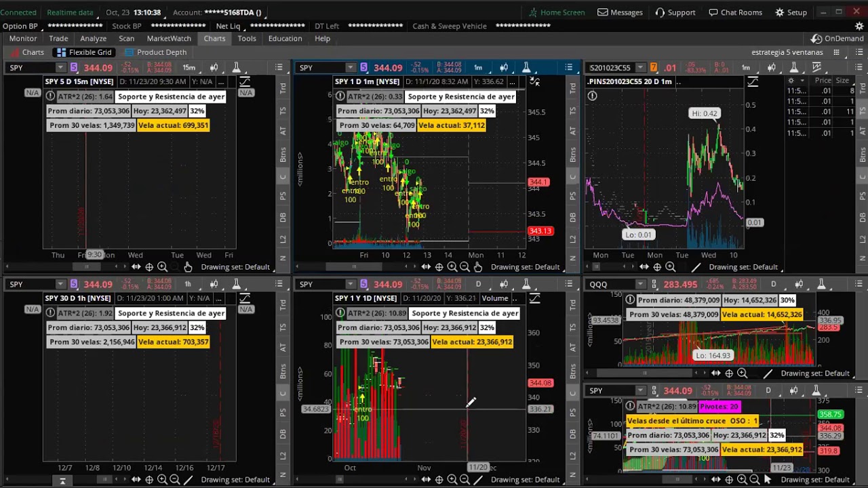Viewport: 868px width, 488px height.
Task: Click Realtime data status
Action: [71, 12]
